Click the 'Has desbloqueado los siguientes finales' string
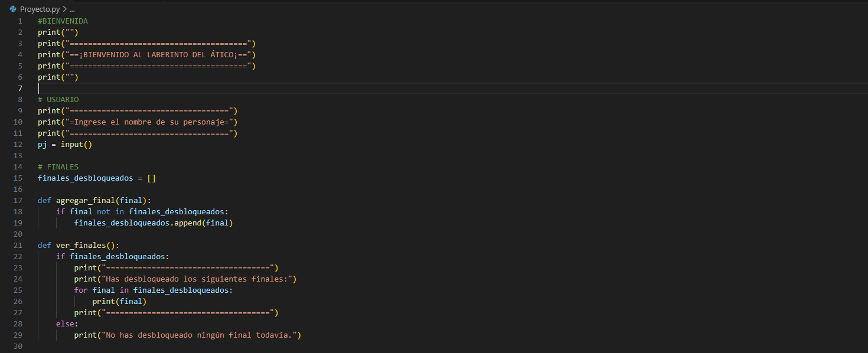868x353 pixels. [x=199, y=279]
